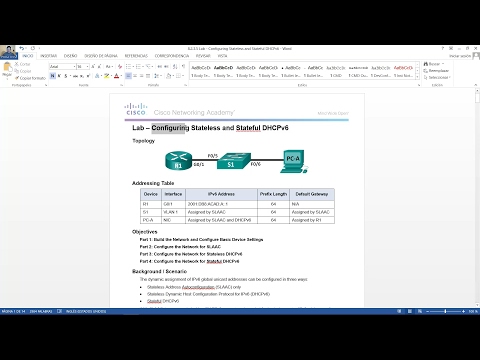Viewport: 480px width, 360px height.
Task: Click zoom in plus button in status bar
Action: click(463, 311)
